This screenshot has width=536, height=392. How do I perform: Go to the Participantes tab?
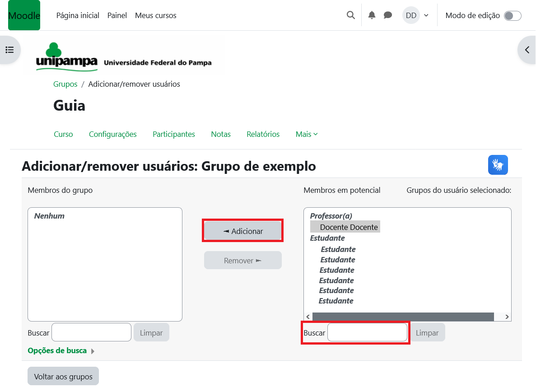pyautogui.click(x=174, y=134)
